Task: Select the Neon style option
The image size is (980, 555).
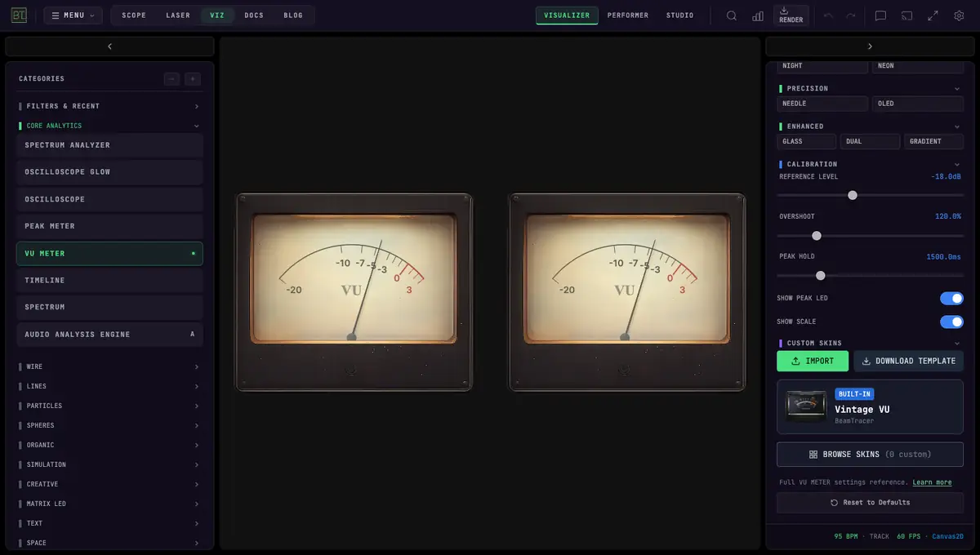Action: [918, 66]
